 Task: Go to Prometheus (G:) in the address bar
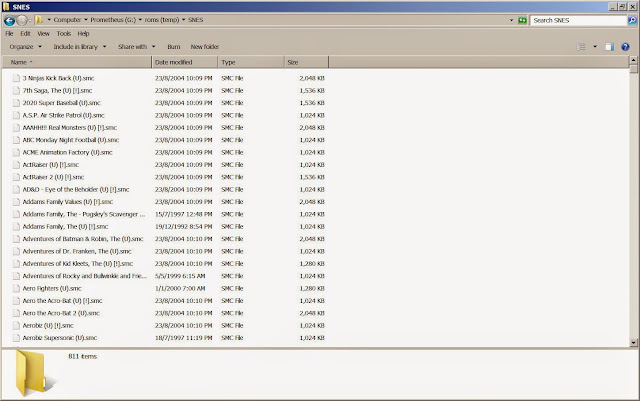point(113,20)
